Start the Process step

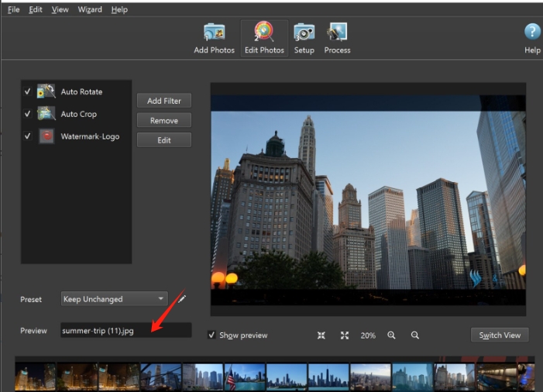click(x=337, y=39)
